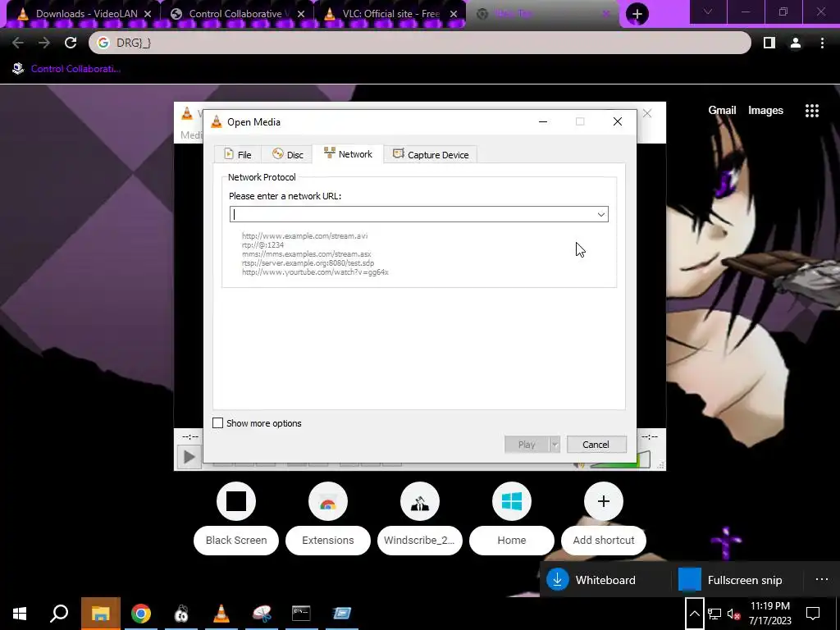Switch to the Disc tab in Open Media
840x630 pixels.
pos(288,154)
